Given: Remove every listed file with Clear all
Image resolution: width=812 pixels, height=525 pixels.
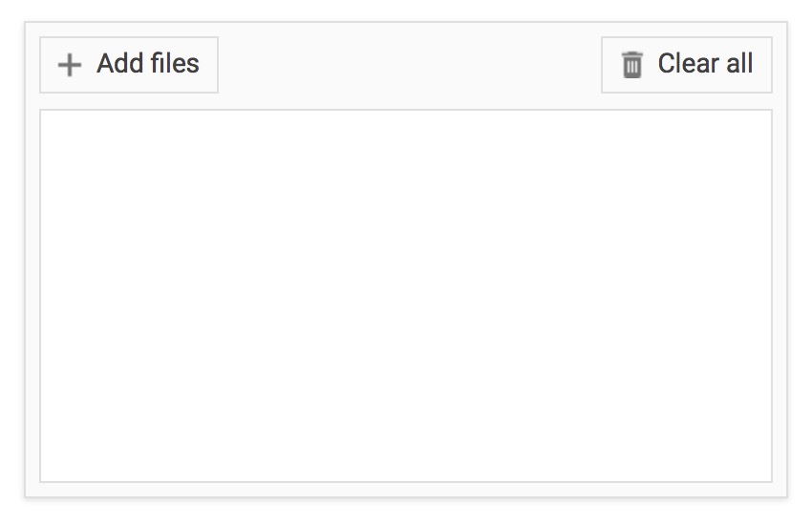Looking at the screenshot, I should tap(686, 65).
